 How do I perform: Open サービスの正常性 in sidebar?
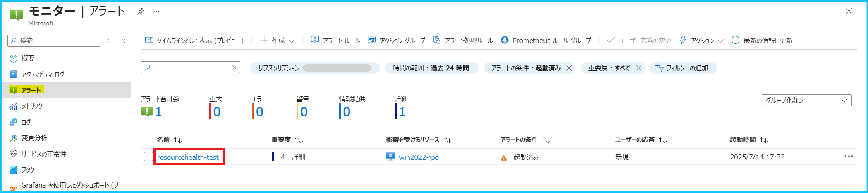pos(43,154)
